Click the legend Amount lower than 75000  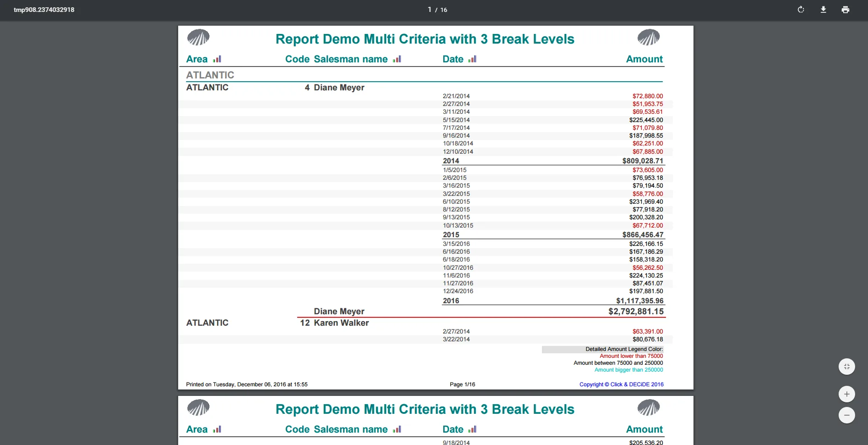tap(631, 356)
